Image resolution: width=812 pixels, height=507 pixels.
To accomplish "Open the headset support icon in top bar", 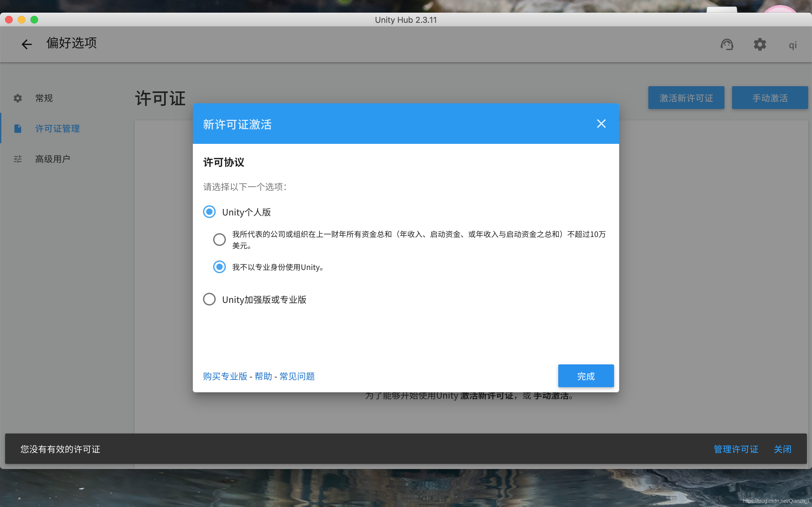I will click(x=727, y=44).
